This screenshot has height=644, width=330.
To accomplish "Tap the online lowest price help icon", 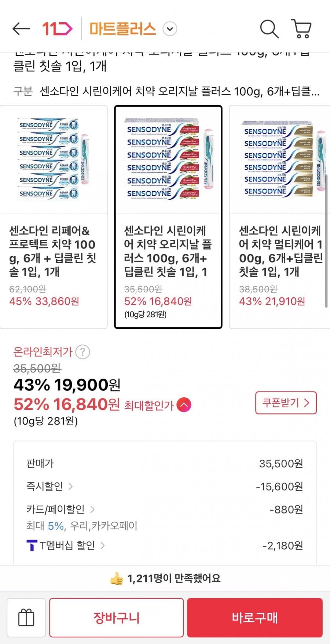I will point(82,352).
